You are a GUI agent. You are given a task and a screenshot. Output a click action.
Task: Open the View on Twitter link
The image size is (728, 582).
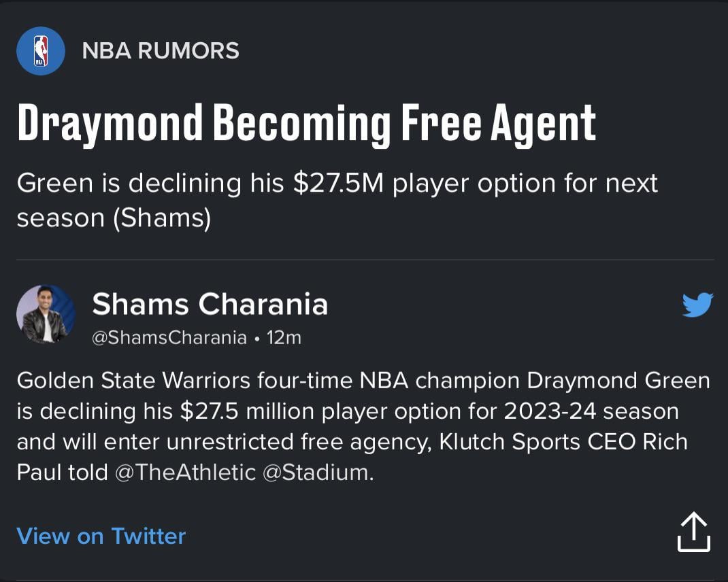click(101, 536)
